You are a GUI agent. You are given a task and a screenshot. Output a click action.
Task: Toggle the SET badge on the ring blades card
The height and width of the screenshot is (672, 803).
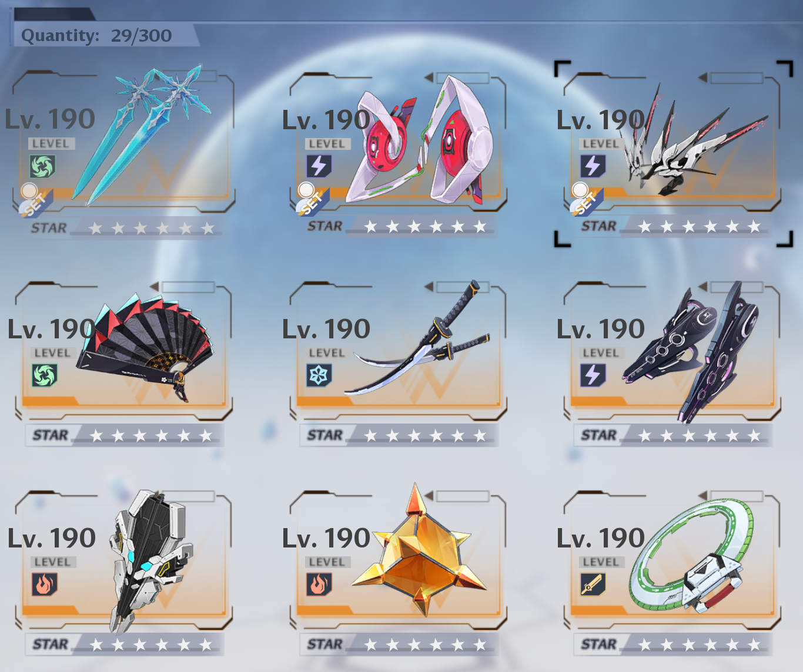(x=312, y=200)
